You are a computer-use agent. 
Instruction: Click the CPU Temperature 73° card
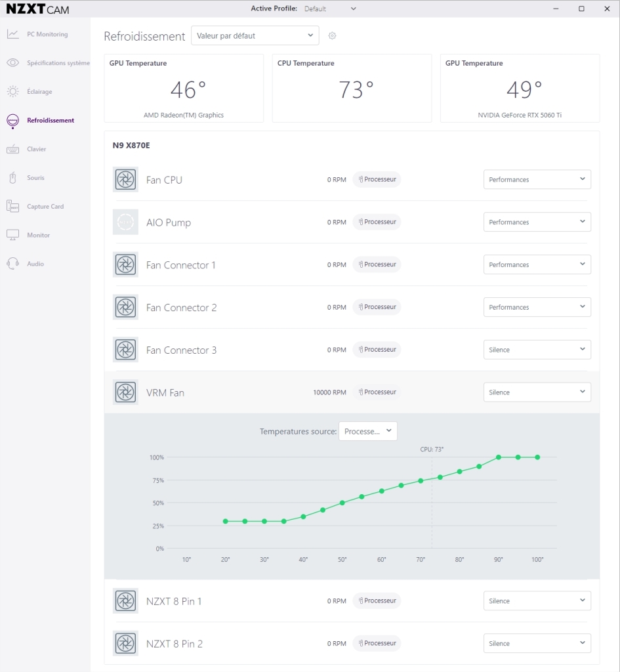coord(352,89)
